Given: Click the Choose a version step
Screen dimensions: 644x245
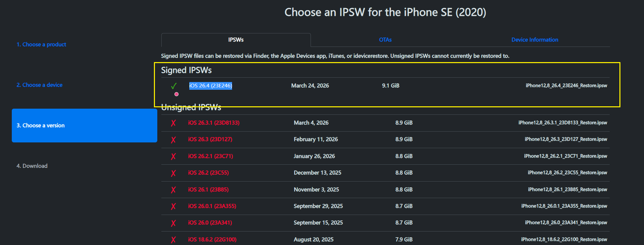Looking at the screenshot, I should pos(40,126).
